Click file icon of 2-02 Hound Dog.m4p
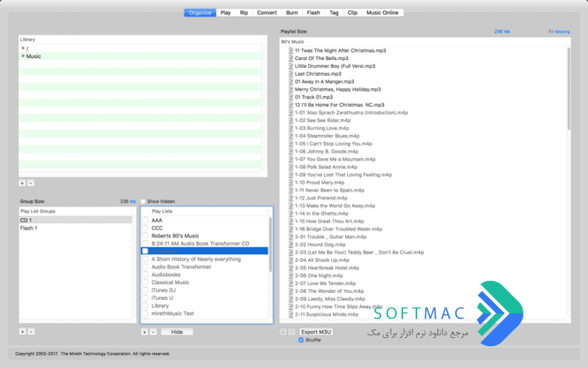The height and width of the screenshot is (368, 588). 291,245
